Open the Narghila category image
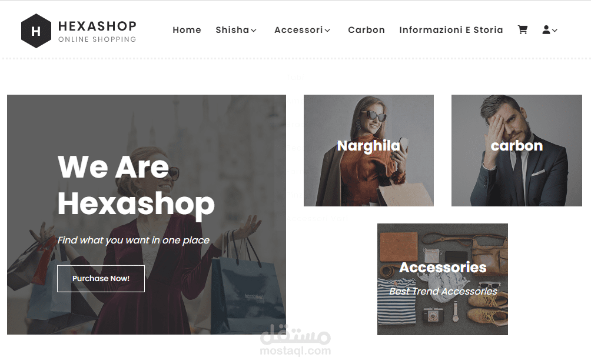 (x=368, y=151)
